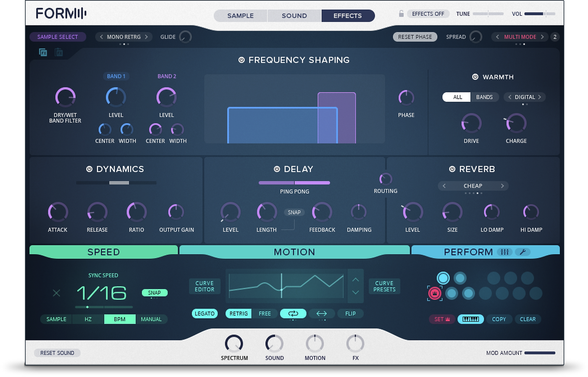Click the red selected perform slot
This screenshot has width=588, height=377.
tap(435, 293)
